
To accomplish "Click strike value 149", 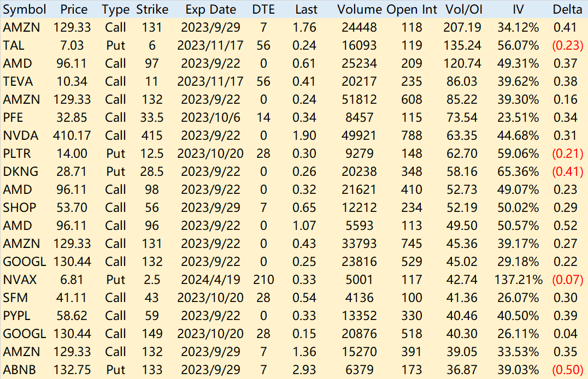I will pos(152,334).
